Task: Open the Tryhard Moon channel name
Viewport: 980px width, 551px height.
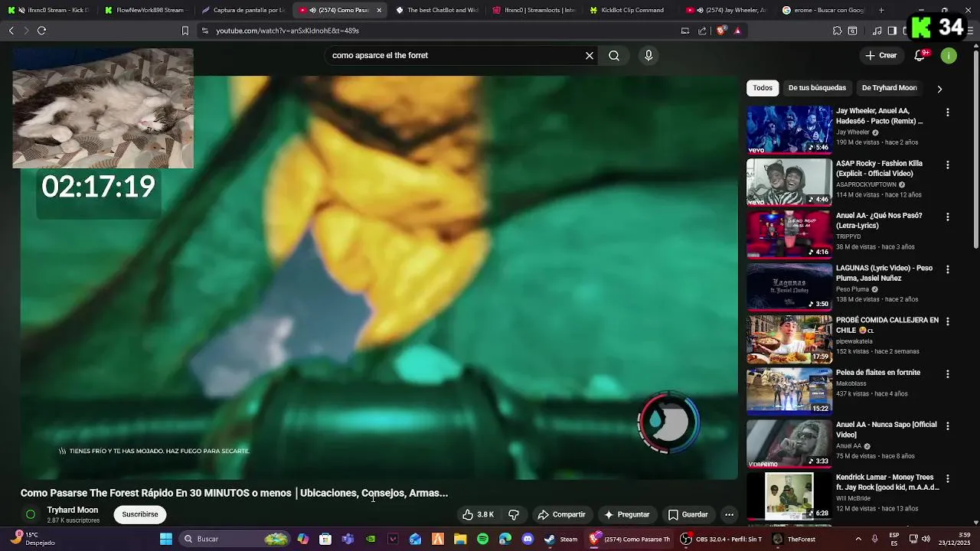Action: click(73, 510)
